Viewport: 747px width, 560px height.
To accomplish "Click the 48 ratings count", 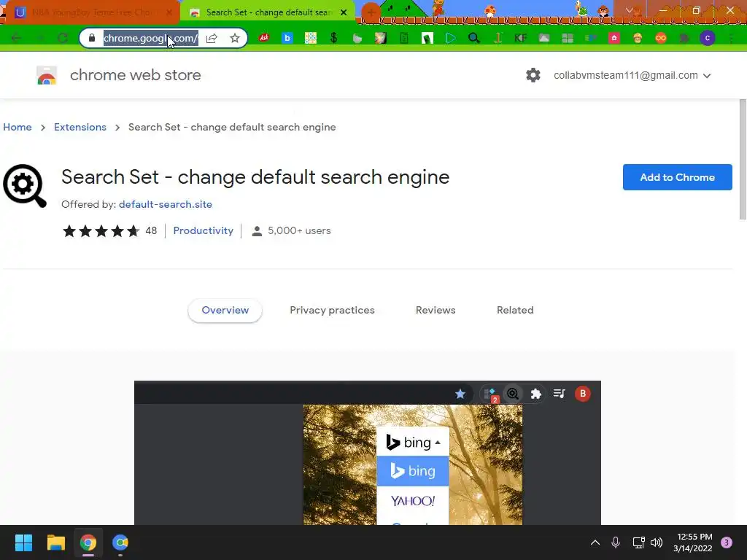I will pos(151,230).
